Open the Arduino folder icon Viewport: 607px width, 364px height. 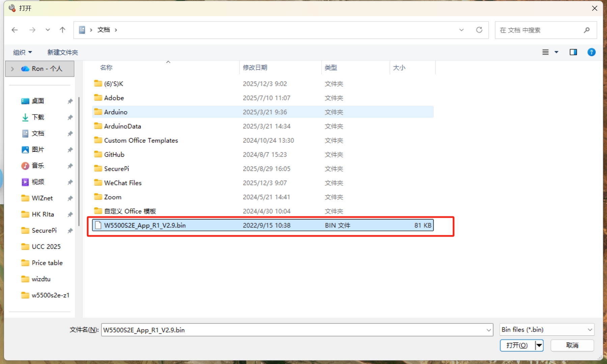click(x=98, y=112)
